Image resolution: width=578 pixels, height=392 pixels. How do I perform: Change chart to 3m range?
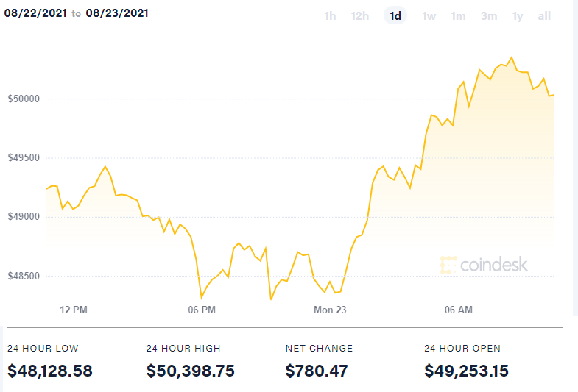point(489,16)
